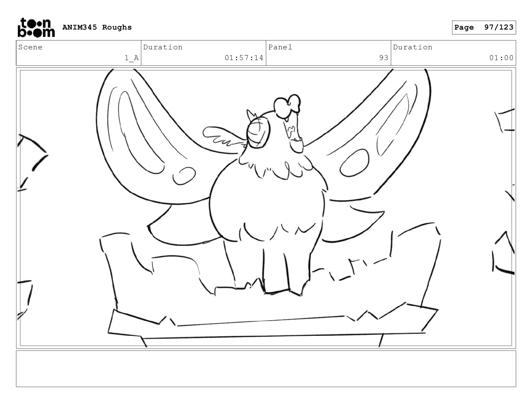This screenshot has width=532, height=411.
Task: Click the scene value '1_A'
Action: 132,58
